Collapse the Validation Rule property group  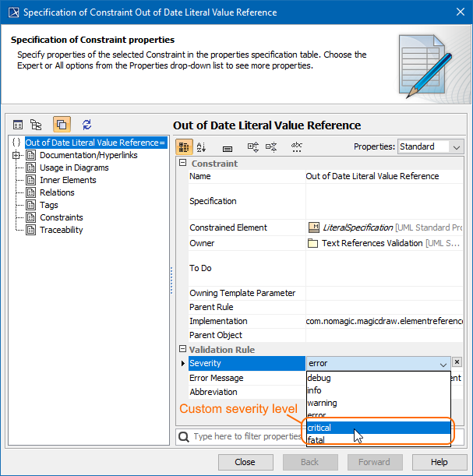[x=183, y=350]
